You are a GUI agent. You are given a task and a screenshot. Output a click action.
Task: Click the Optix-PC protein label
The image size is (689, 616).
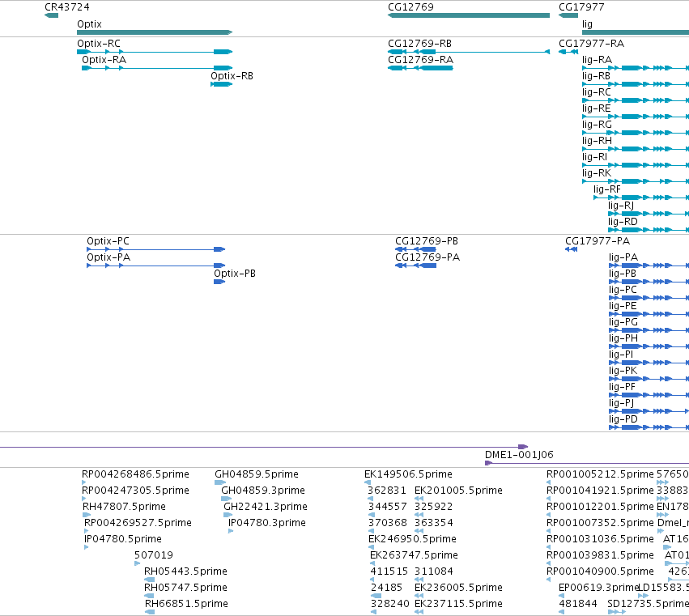click(x=108, y=241)
